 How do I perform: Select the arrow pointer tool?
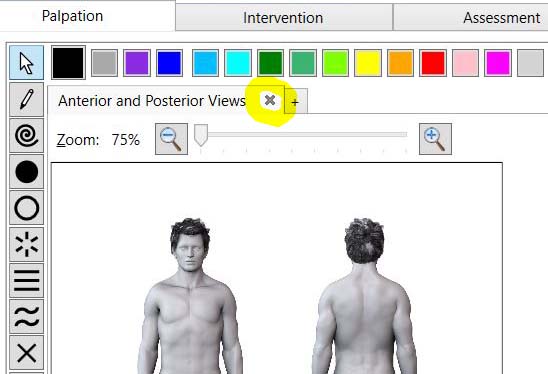[27, 63]
